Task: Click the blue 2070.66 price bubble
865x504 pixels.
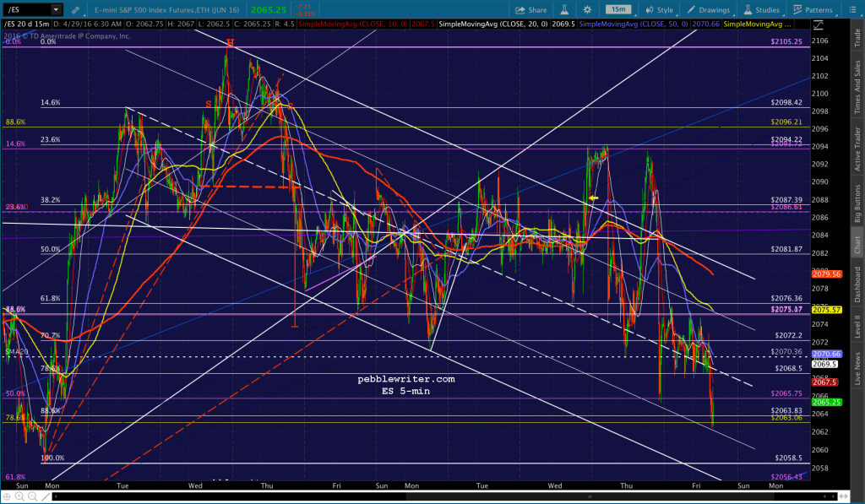Action: point(826,354)
